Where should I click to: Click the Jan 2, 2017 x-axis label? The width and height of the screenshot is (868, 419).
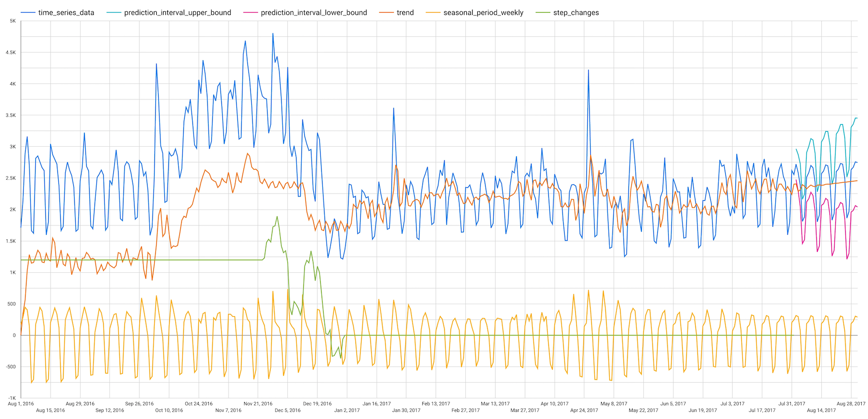[347, 410]
